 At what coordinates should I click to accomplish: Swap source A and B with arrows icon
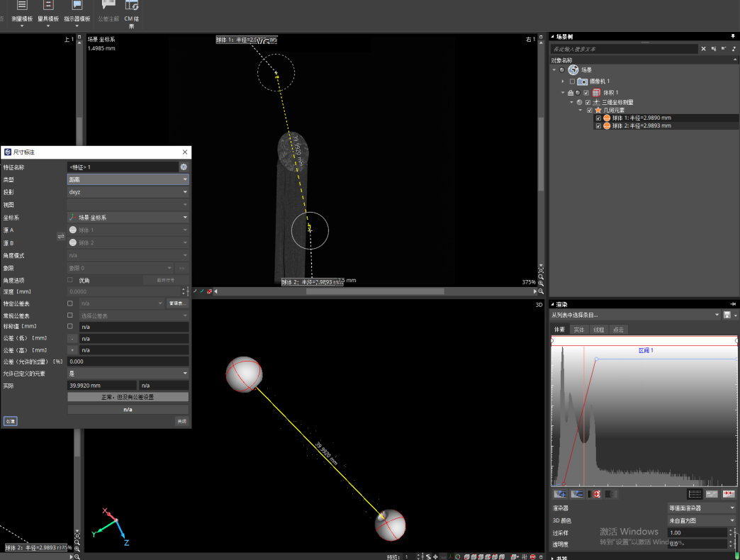[x=61, y=236]
